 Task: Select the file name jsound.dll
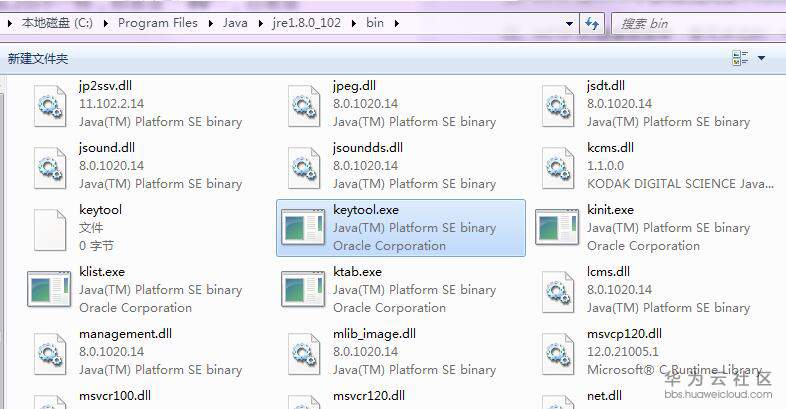(x=107, y=148)
